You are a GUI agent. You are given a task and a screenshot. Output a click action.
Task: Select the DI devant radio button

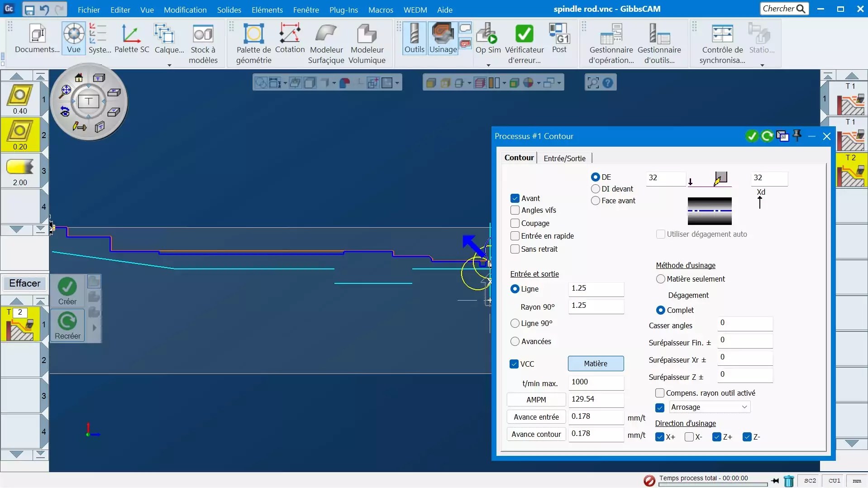coord(595,189)
